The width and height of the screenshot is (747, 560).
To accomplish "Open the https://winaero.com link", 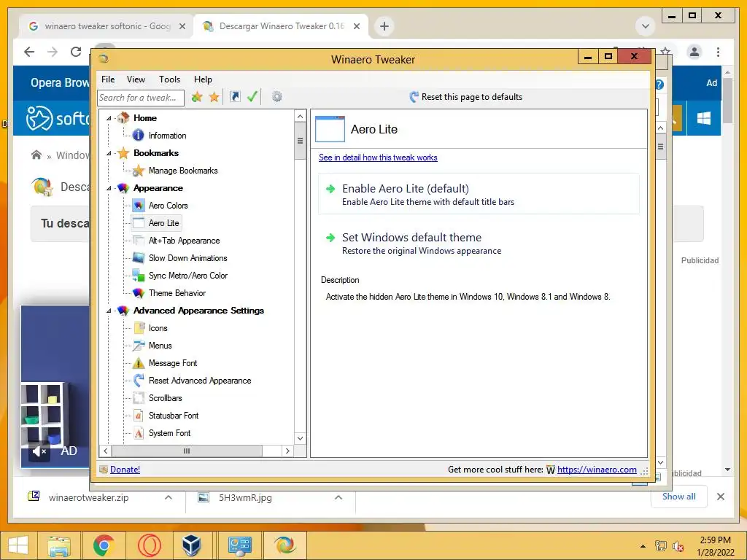I will click(597, 470).
